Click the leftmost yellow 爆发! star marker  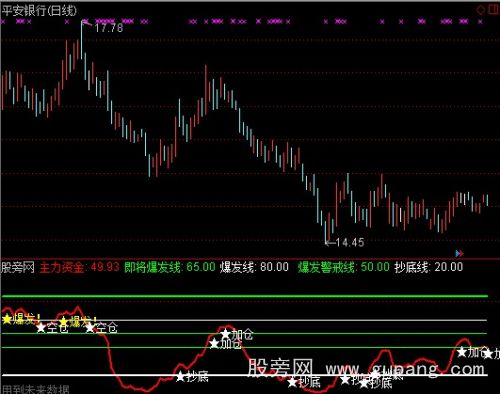(x=7, y=319)
